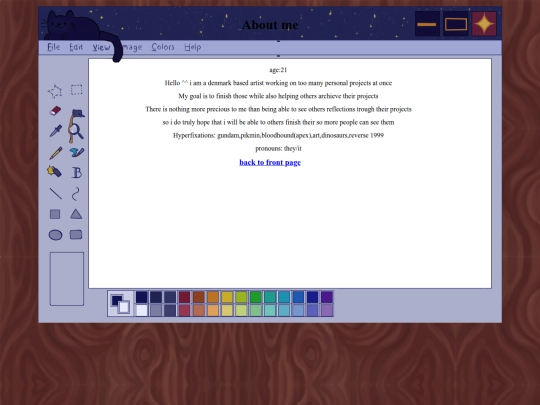
Task: Pick the rust brown swatch in top row
Action: coord(198,297)
